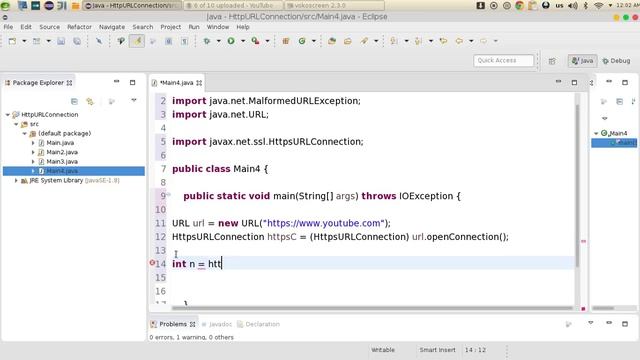The height and width of the screenshot is (360, 640).
Task: Open the New wizard dropdown arrow
Action: pos(24,41)
